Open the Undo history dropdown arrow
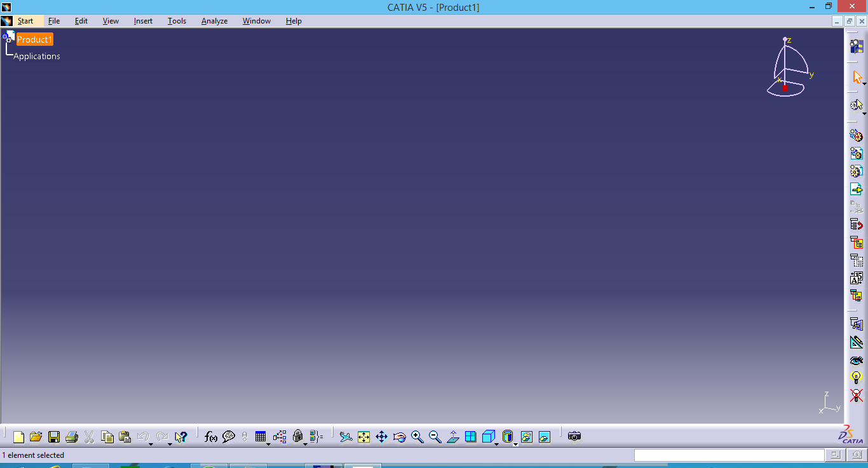 coord(151,444)
